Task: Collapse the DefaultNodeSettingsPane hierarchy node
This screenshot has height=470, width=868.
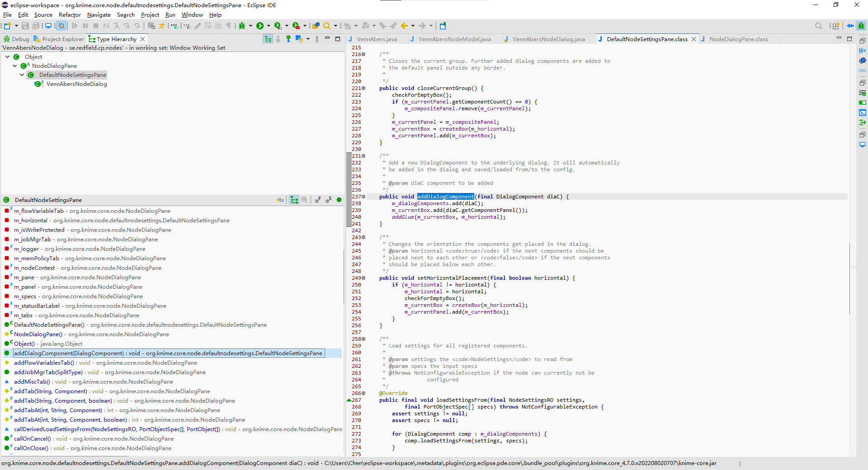Action: point(22,75)
